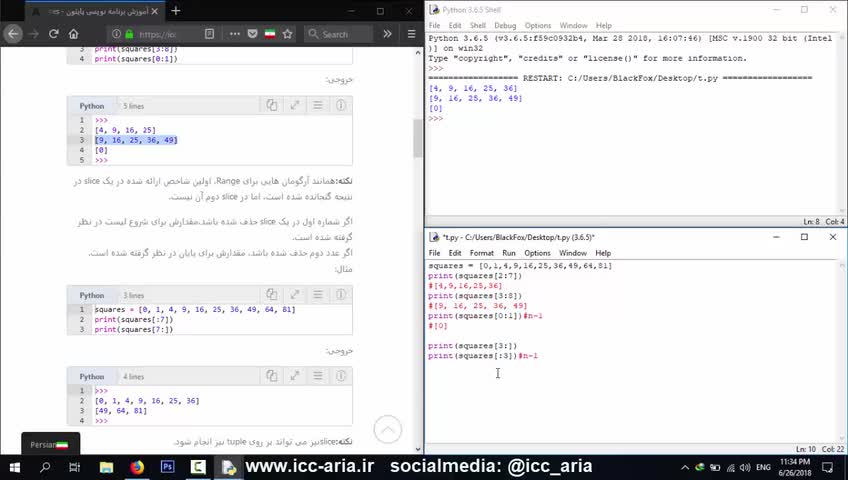This screenshot has height=480, width=848.
Task: Click the web page vertical scrollbar thumb
Action: pos(418,138)
